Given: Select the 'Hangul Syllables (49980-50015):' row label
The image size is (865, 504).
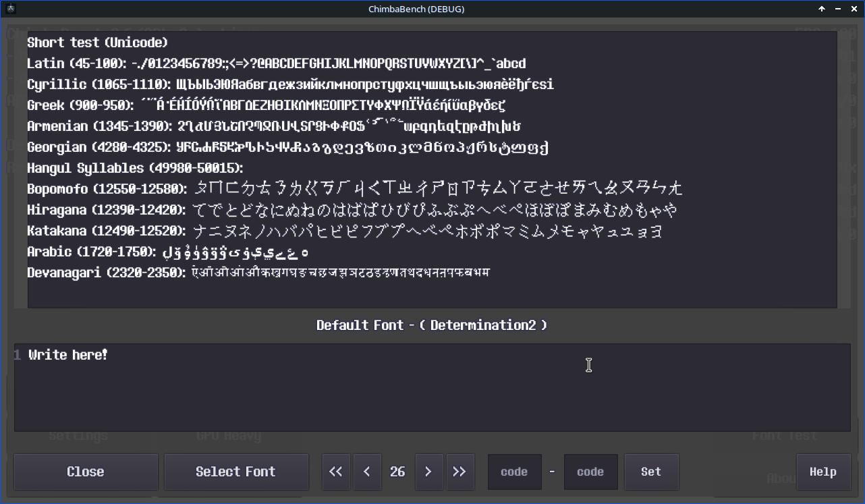Looking at the screenshot, I should click(x=135, y=168).
